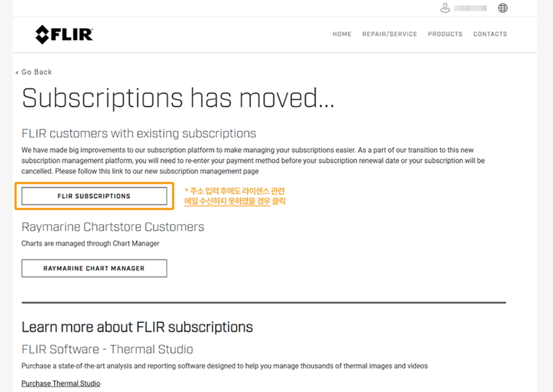The height and width of the screenshot is (392, 553).
Task: Click the FLIR SUBSCRIPTIONS button
Action: coord(94,196)
